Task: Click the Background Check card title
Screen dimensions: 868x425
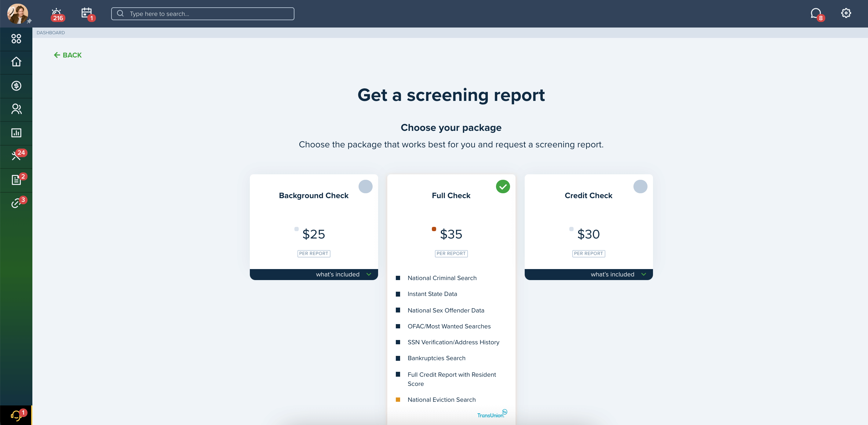Action: click(x=314, y=196)
